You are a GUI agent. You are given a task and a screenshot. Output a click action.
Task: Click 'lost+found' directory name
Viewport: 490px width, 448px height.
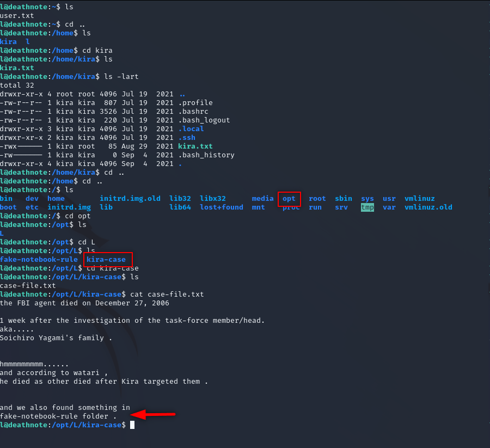pos(222,207)
